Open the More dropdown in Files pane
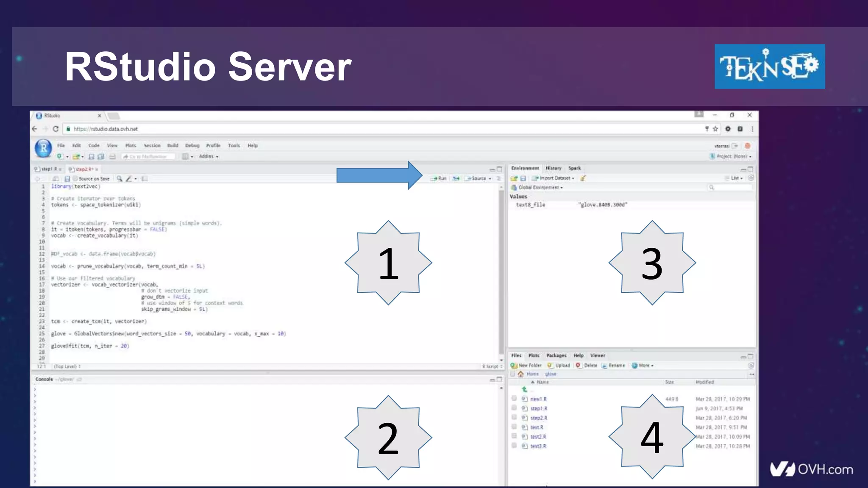This screenshot has height=488, width=868. 643,365
